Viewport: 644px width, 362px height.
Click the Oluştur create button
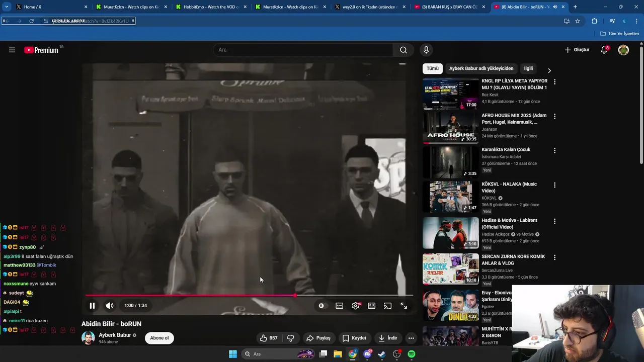click(577, 50)
